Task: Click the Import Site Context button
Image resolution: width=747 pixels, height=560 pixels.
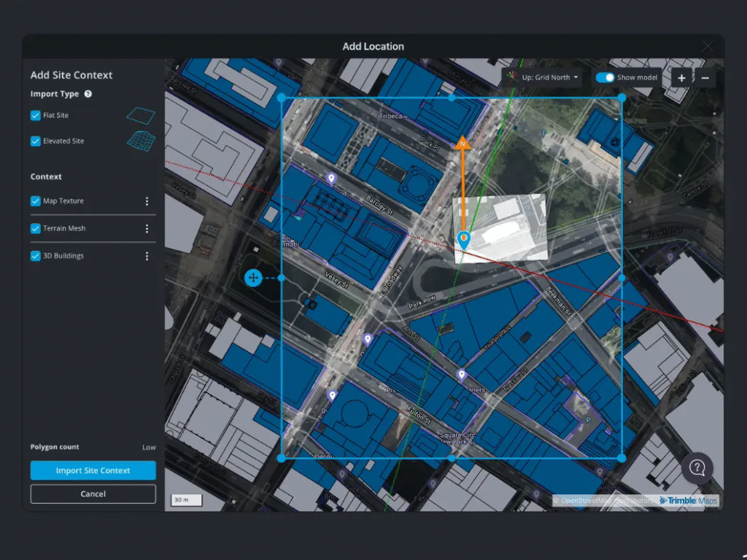Action: (x=93, y=470)
